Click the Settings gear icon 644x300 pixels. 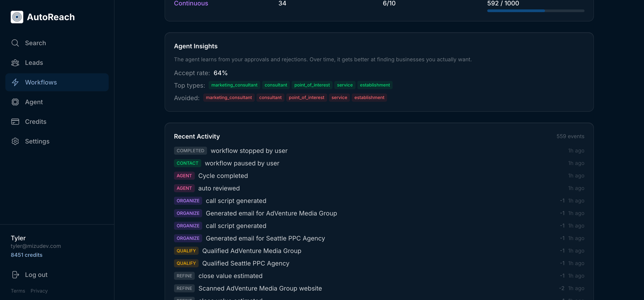(x=15, y=141)
